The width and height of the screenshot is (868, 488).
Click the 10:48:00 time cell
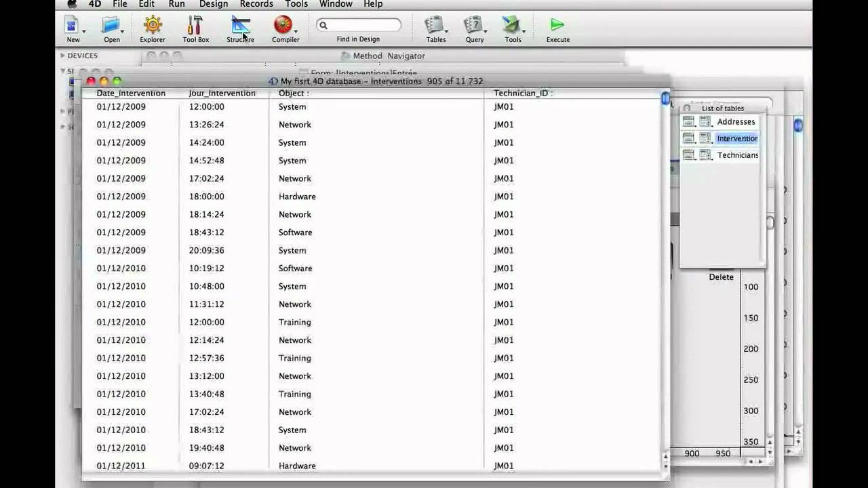[206, 286]
